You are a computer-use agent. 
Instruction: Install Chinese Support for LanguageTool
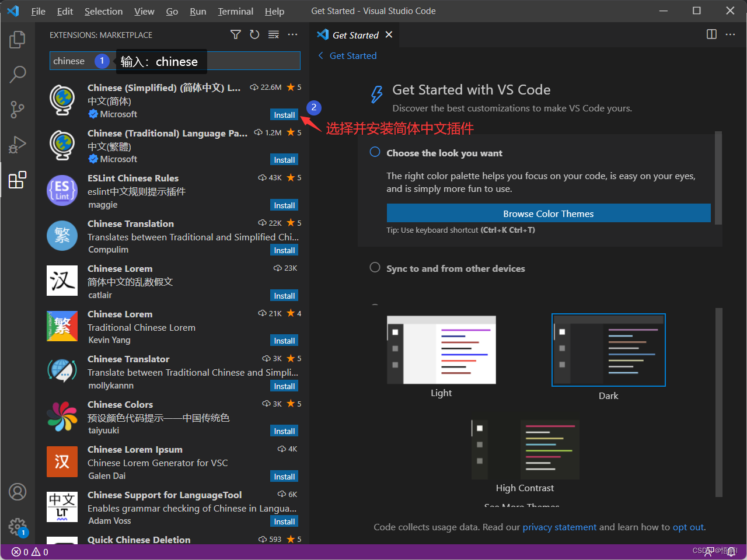tap(284, 521)
